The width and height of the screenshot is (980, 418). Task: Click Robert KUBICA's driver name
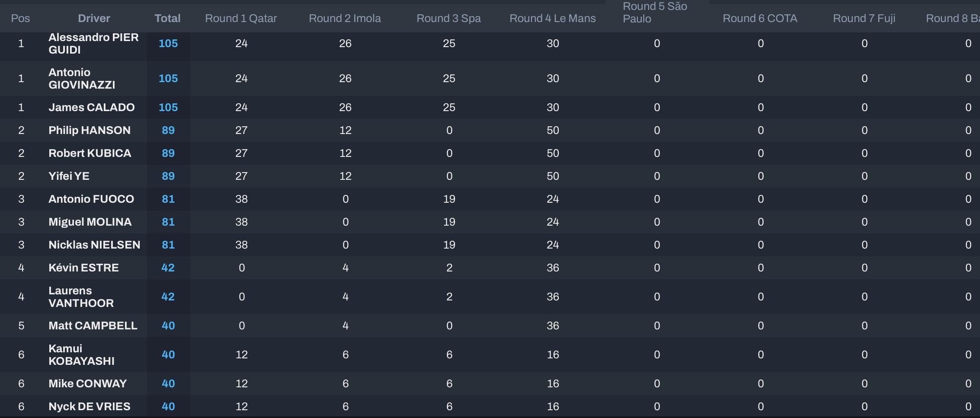click(x=90, y=153)
